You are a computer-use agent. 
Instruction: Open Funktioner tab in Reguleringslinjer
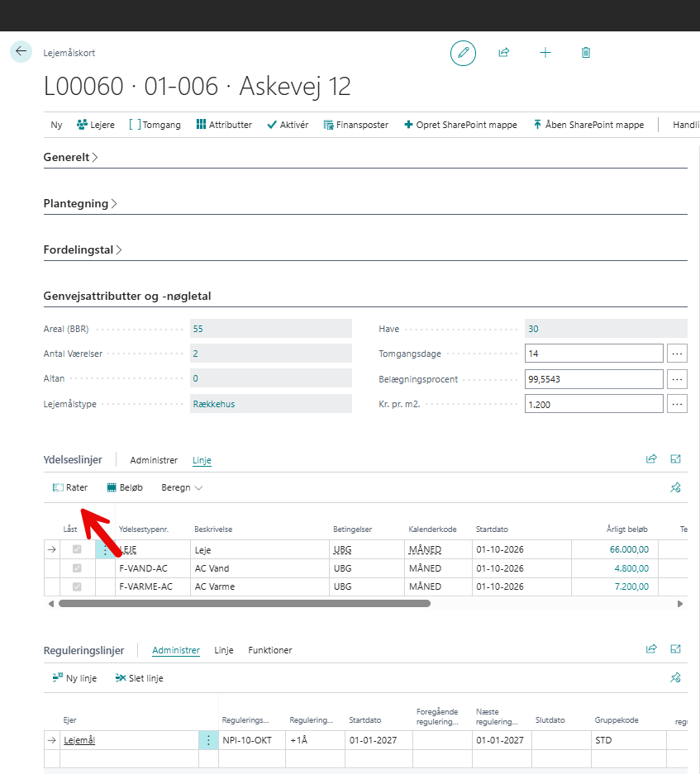click(x=270, y=651)
